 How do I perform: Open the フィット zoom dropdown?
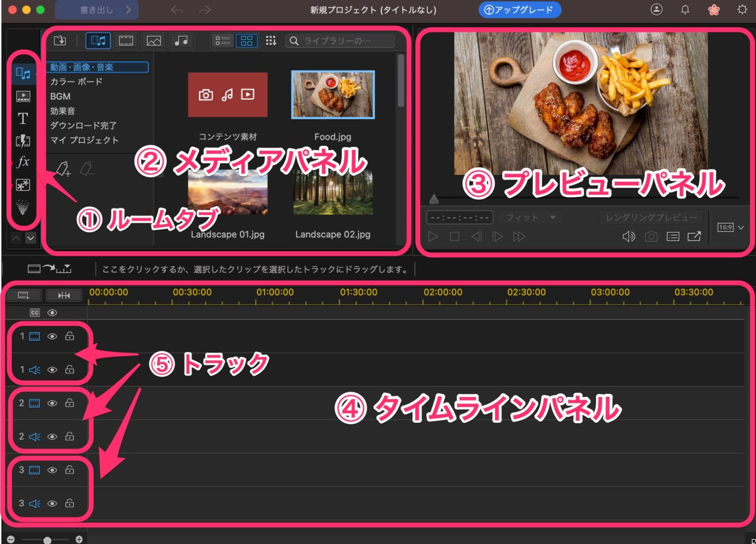tap(530, 217)
